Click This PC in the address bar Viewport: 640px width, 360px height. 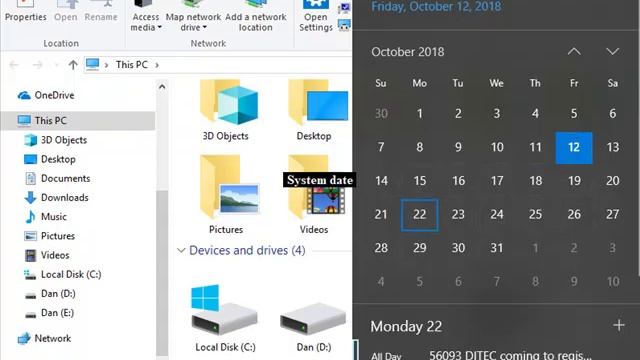click(x=131, y=64)
